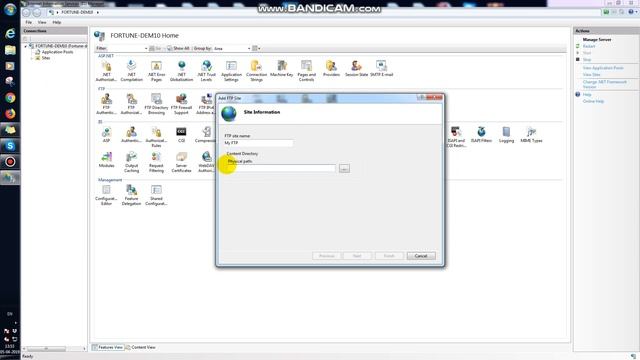Open the Authorization Rules feature
The image size is (640, 360).
tap(156, 137)
